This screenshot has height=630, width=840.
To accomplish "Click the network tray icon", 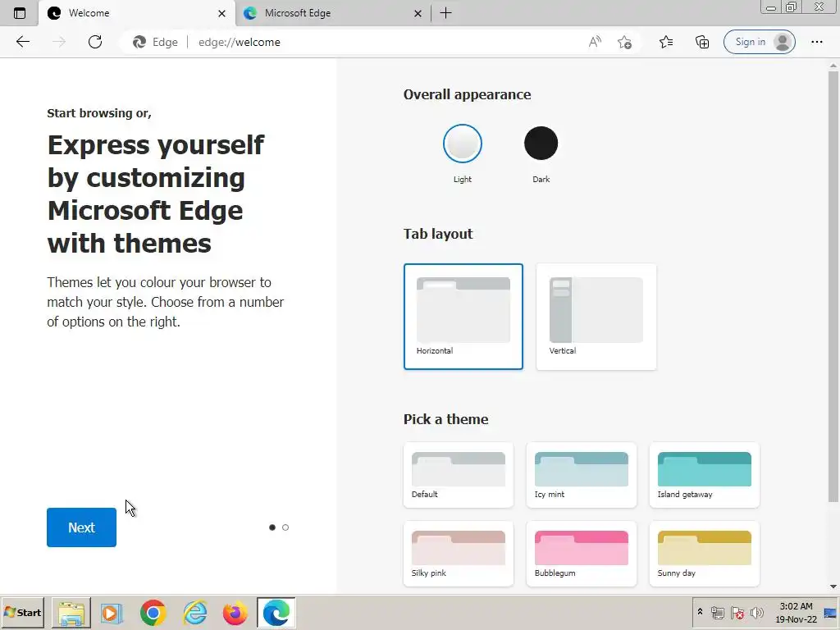I will coord(718,613).
